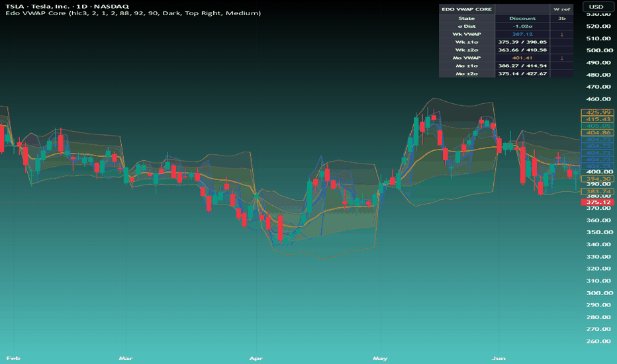617x364 pixels.
Task: Click the Wk VWAP row label
Action: click(x=467, y=34)
